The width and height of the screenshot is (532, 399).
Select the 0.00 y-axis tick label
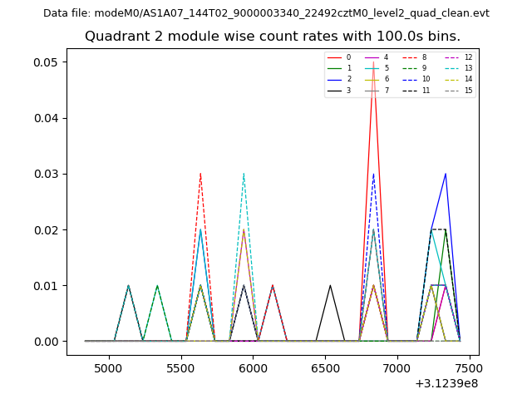[46, 342]
